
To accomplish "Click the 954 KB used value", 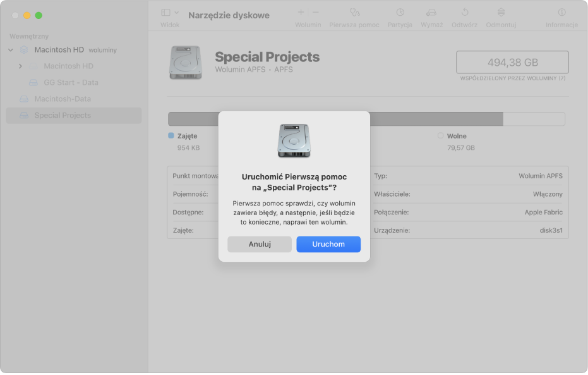I will coord(189,148).
